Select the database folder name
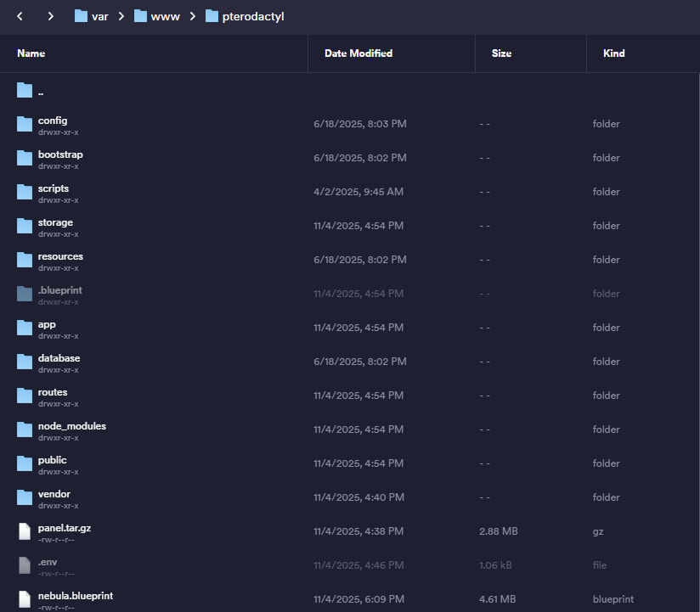 59,358
